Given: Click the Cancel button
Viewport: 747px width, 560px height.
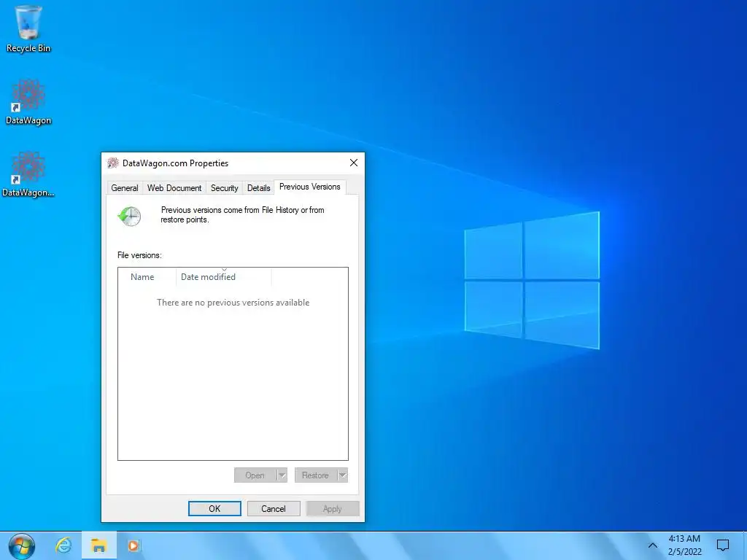Looking at the screenshot, I should click(x=274, y=508).
